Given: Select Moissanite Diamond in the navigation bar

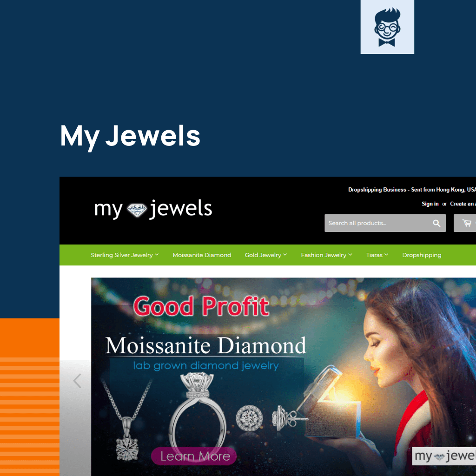Looking at the screenshot, I should click(x=202, y=255).
